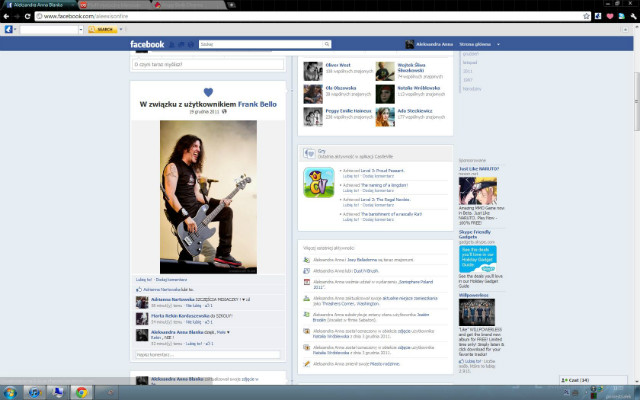This screenshot has height=400, width=640.
Task: Jump to listopad in the timeline navigator
Action: pos(470,62)
